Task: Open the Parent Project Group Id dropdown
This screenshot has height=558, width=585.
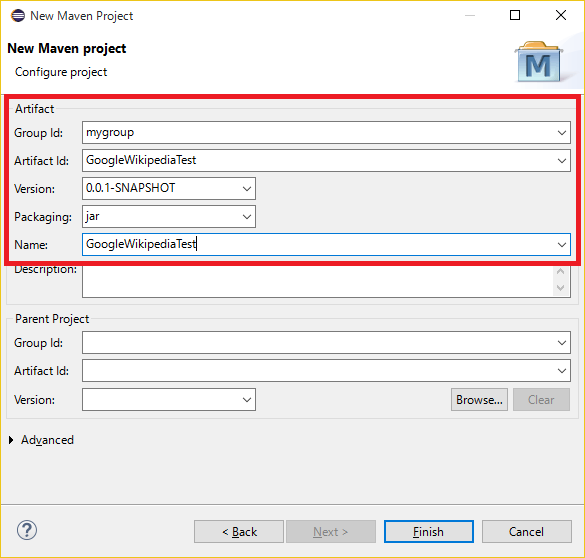Action: [561, 343]
